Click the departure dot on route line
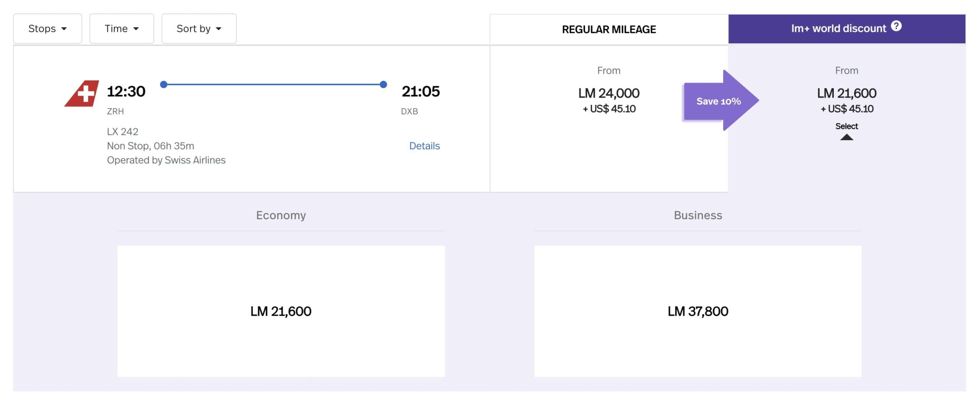This screenshot has height=402, width=980. [x=163, y=84]
